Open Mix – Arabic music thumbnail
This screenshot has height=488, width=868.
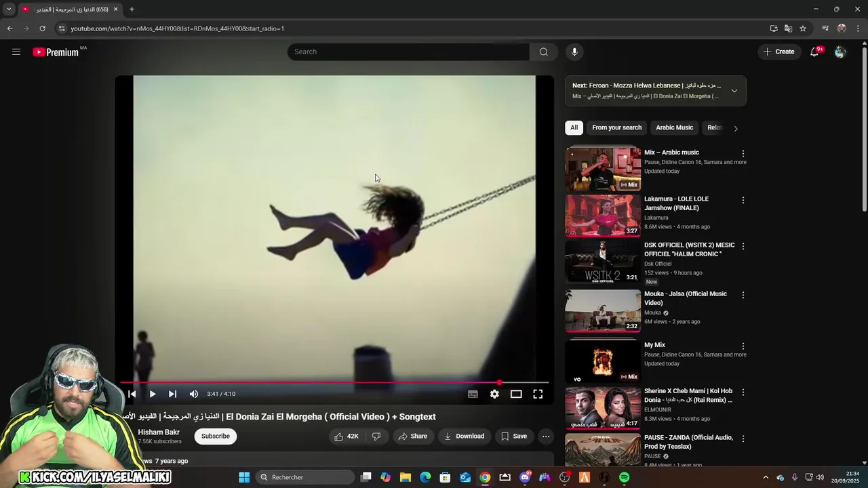click(603, 169)
